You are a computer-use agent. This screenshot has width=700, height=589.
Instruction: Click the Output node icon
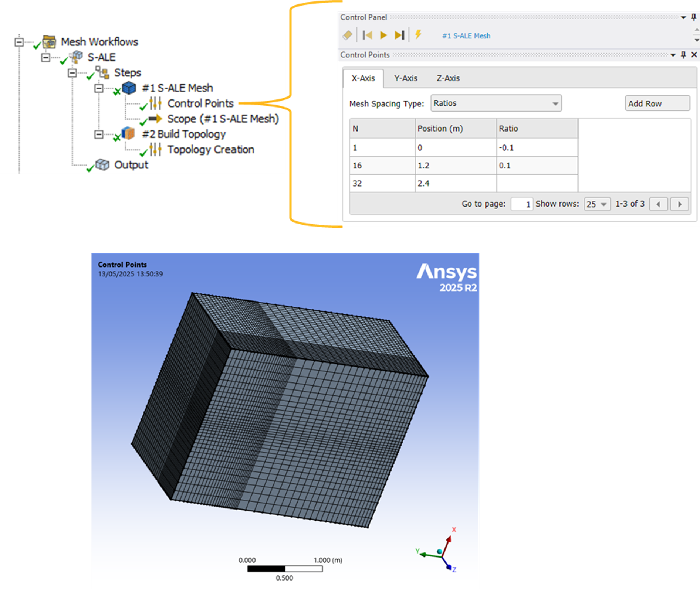(102, 165)
